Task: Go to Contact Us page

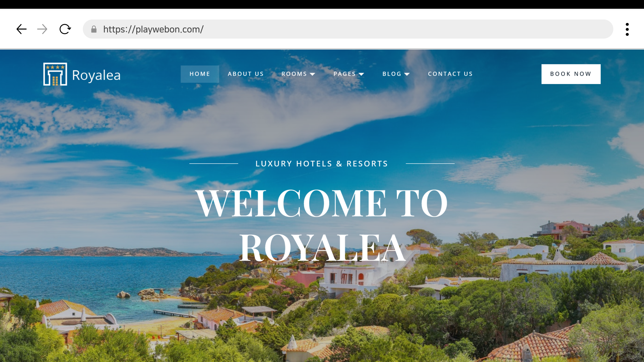Action: point(450,74)
